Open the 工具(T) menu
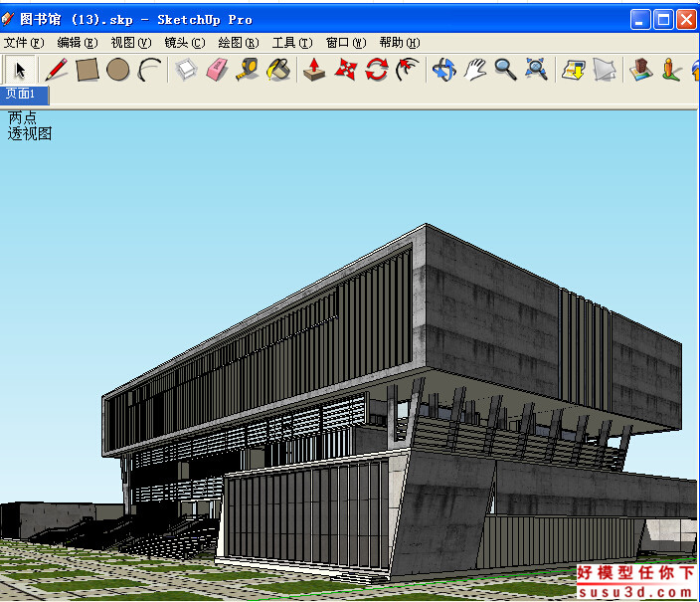The height and width of the screenshot is (602, 700). pyautogui.click(x=292, y=43)
